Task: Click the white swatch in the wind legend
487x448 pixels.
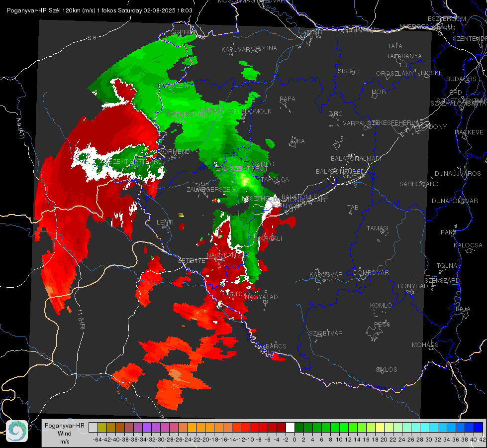Action: [x=290, y=428]
